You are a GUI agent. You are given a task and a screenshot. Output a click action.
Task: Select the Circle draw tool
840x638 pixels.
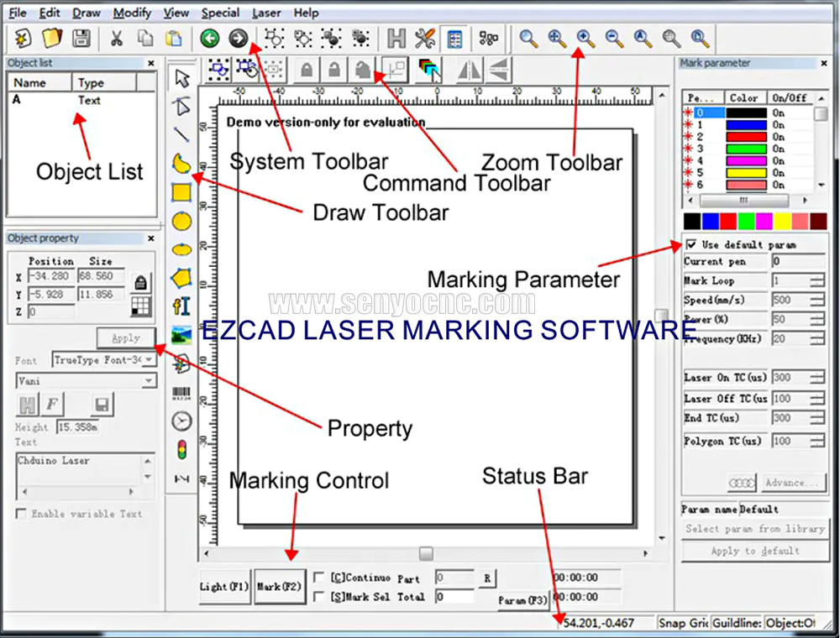click(x=181, y=221)
